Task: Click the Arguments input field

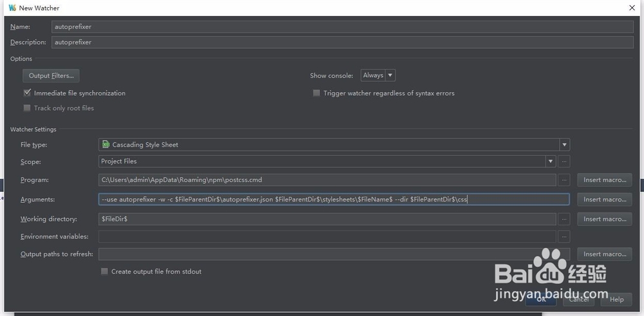Action: pos(334,200)
